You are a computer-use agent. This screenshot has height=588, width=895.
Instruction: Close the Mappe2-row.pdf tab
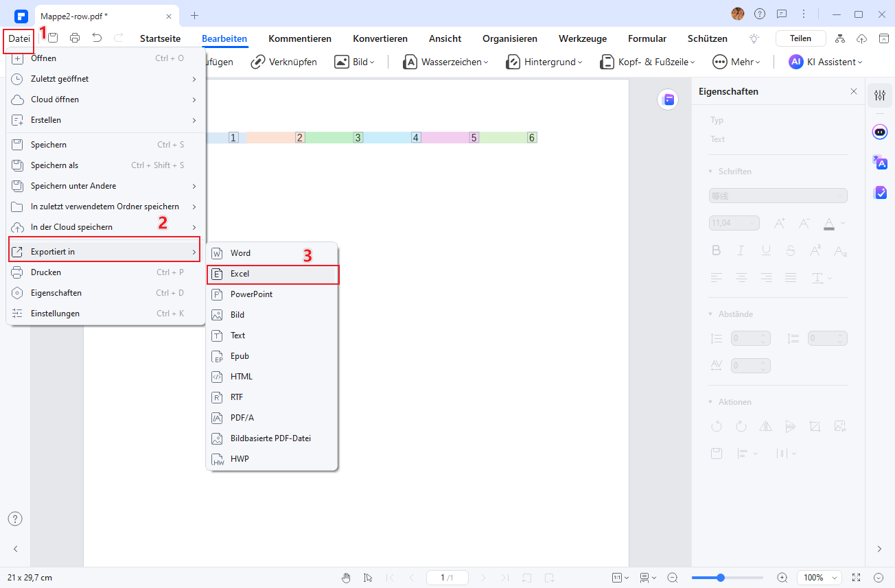(169, 15)
